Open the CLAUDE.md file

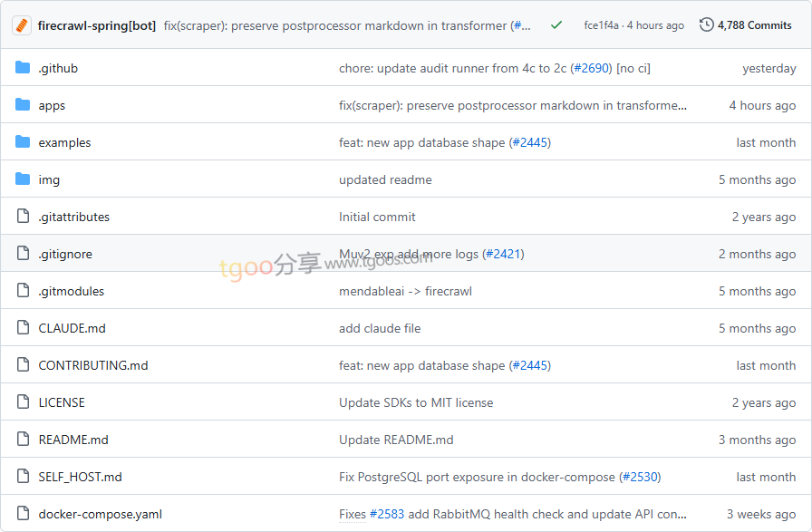(72, 328)
